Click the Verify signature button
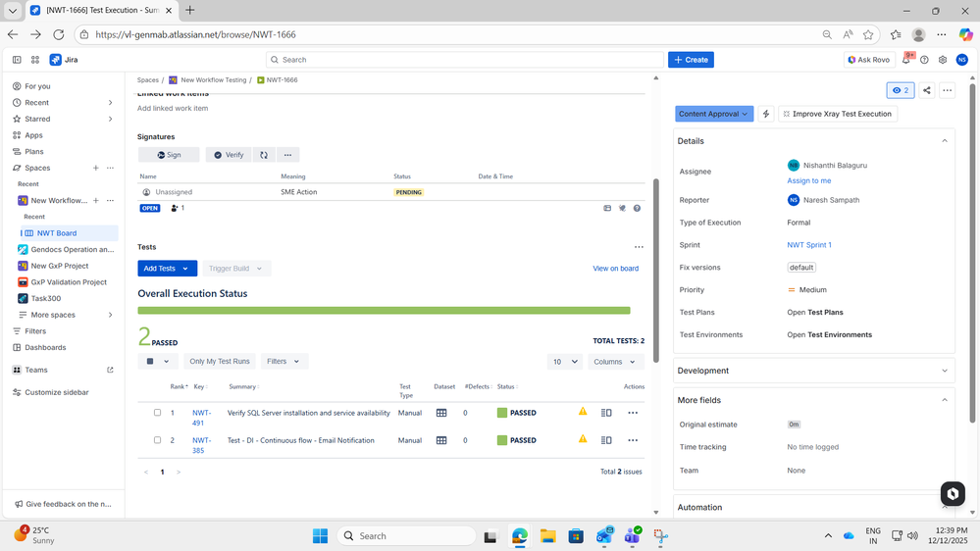980x551 pixels. (x=229, y=155)
